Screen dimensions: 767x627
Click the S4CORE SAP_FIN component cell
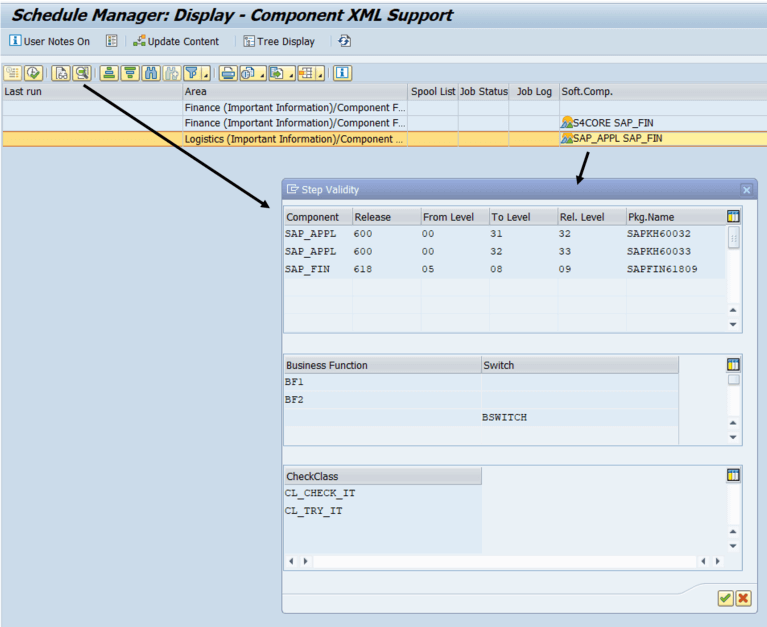(663, 123)
